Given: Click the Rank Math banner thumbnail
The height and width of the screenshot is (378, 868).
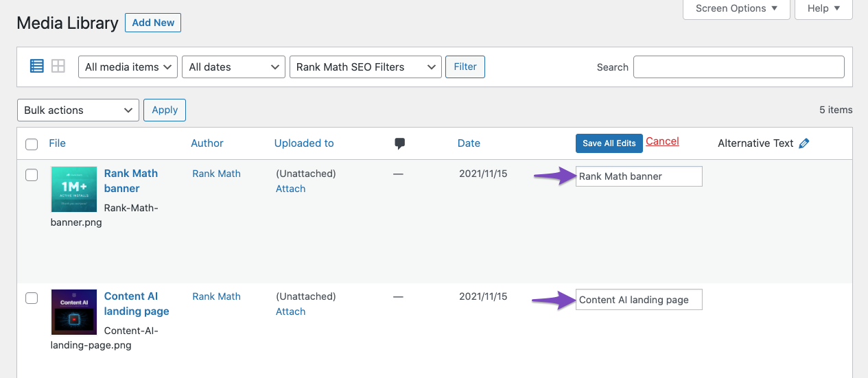Looking at the screenshot, I should point(74,189).
